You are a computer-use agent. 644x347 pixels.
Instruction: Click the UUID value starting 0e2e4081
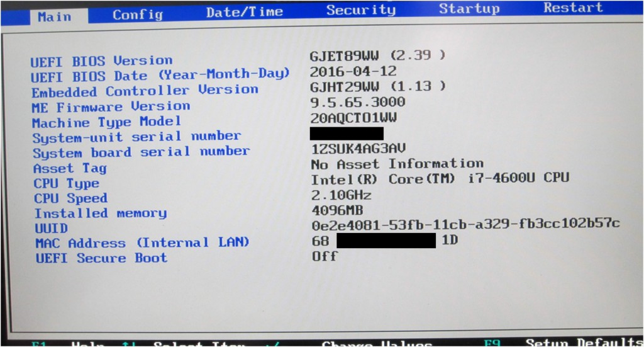[x=466, y=224]
